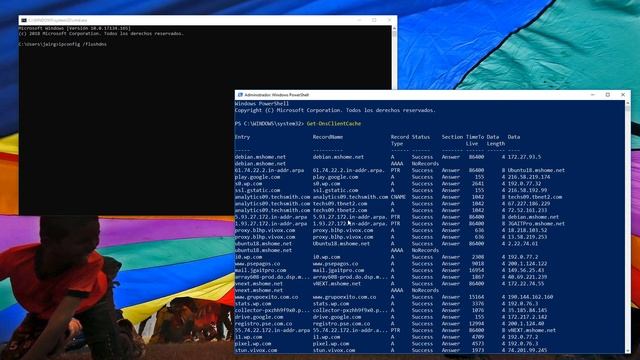Click the TimeToLive value 15164

point(476,297)
